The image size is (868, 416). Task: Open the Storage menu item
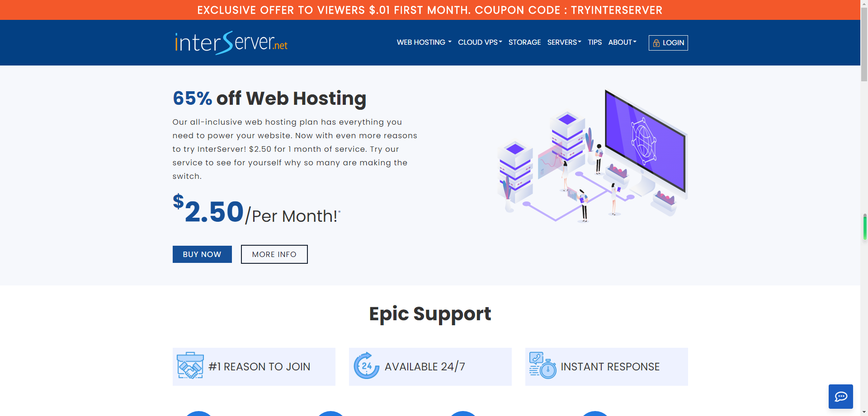click(x=524, y=42)
